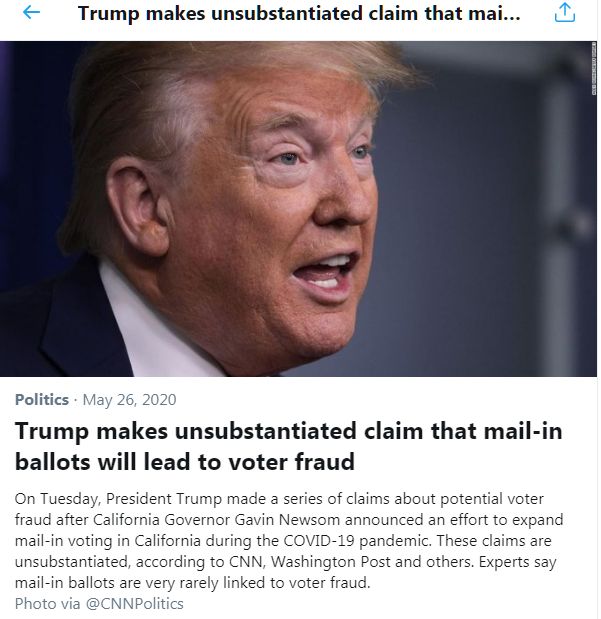Open the share menu with upload icon
The height and width of the screenshot is (619, 601).
565,13
